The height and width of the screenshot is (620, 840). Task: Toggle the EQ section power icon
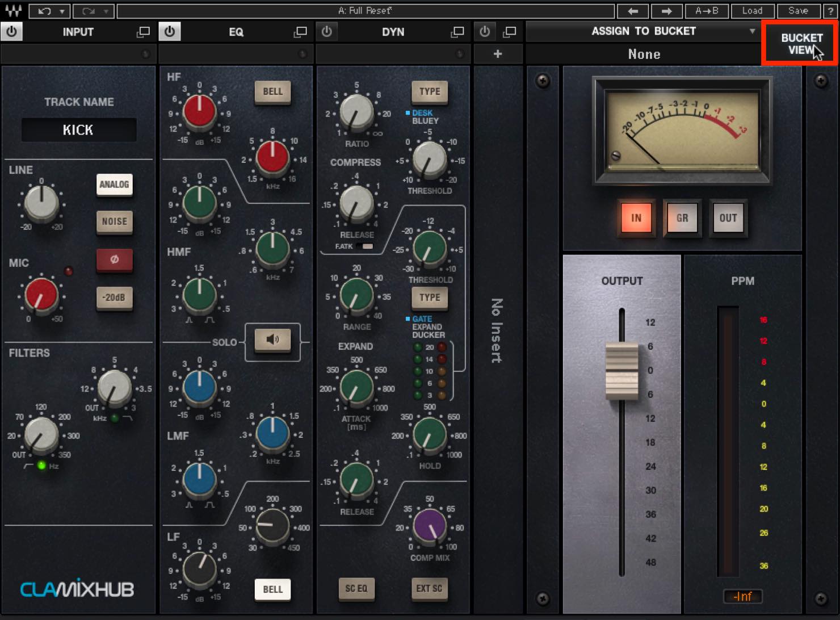tap(170, 32)
